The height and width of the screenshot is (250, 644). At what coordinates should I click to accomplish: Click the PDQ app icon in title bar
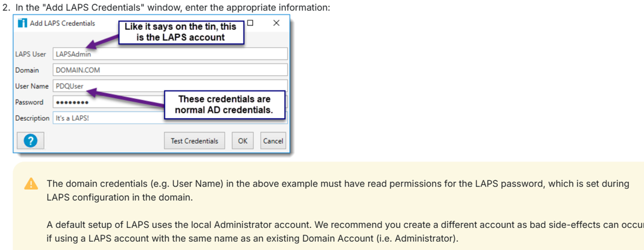(x=23, y=23)
